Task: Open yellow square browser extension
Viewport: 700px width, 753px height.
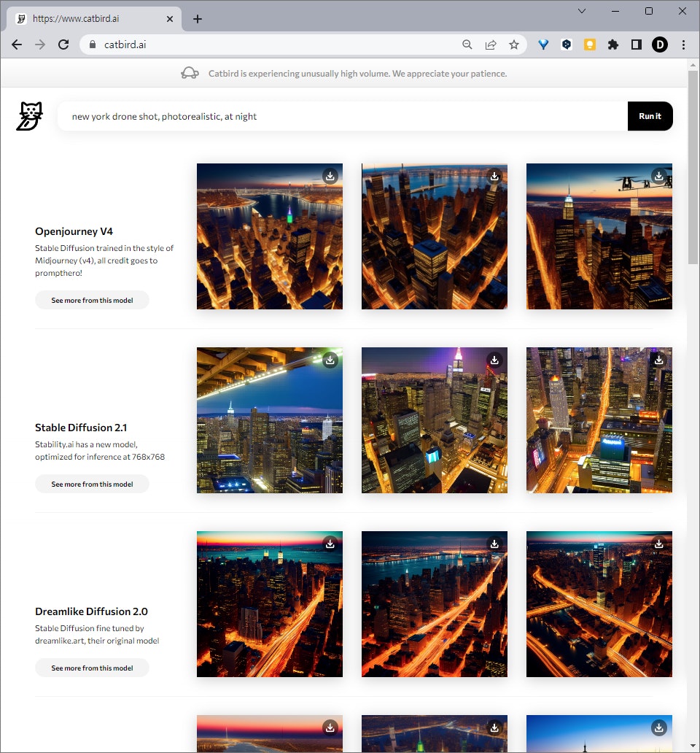Action: tap(590, 45)
